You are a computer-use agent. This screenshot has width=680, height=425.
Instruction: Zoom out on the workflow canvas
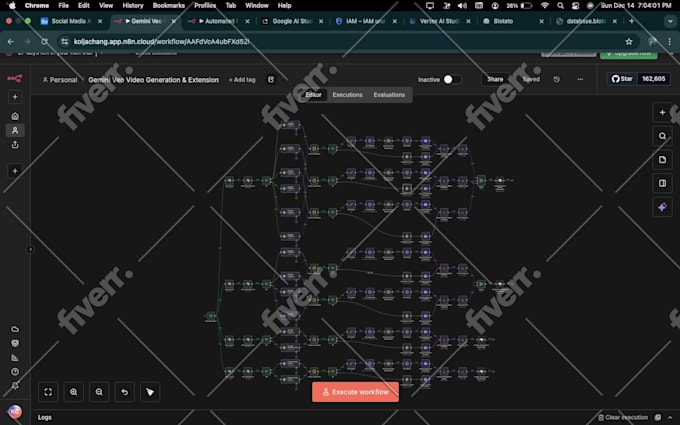point(99,392)
